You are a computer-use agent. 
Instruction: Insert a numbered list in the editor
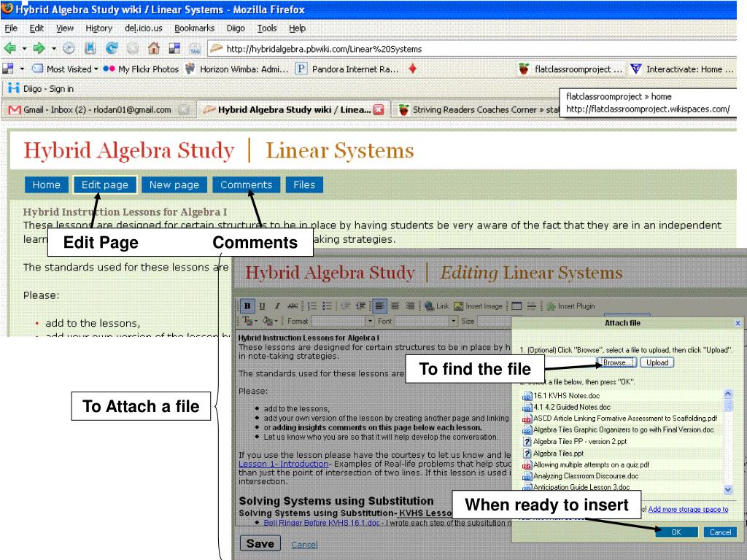point(312,306)
